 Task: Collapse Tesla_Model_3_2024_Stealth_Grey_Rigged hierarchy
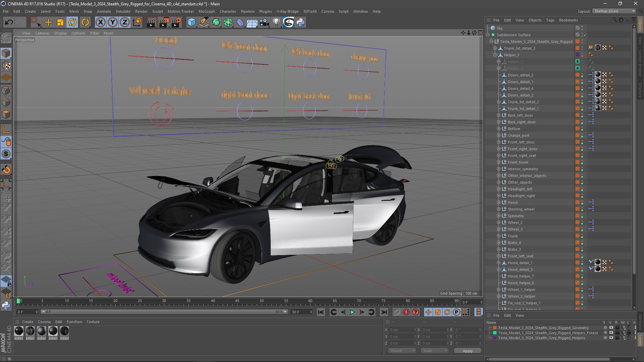(x=491, y=42)
